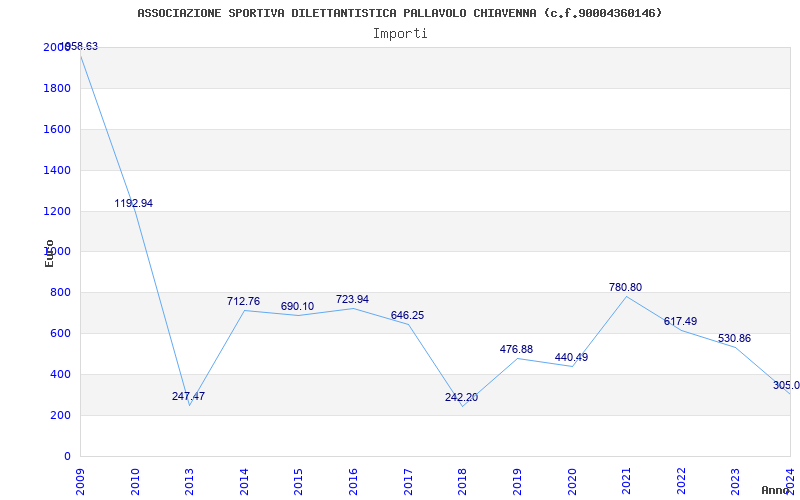Click the 646.25 data label
This screenshot has height=500, width=800.
[x=407, y=316]
